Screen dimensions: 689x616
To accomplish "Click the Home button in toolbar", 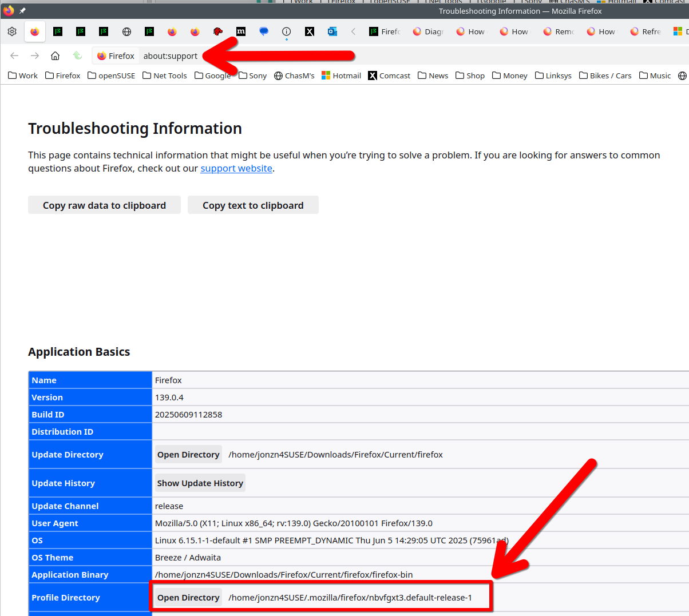I will point(55,55).
